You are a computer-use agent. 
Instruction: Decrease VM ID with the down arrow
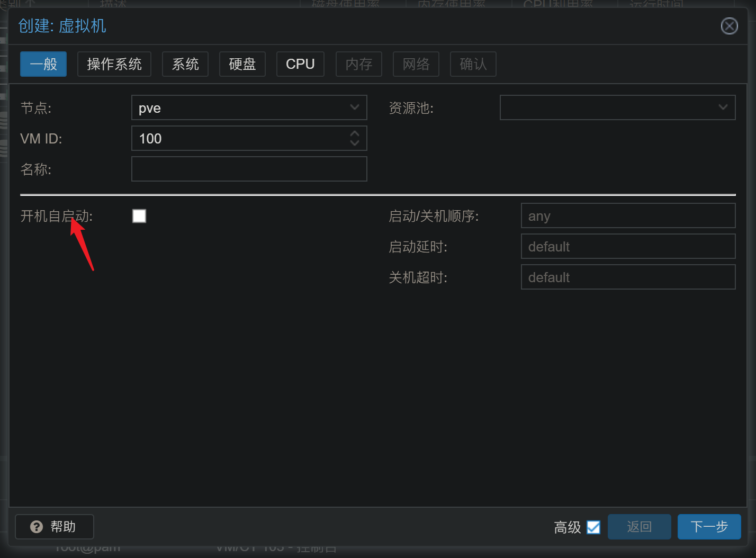pos(355,143)
